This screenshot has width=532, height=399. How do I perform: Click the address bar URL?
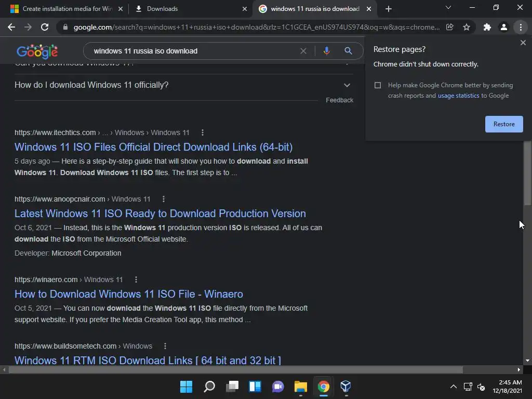click(x=257, y=27)
